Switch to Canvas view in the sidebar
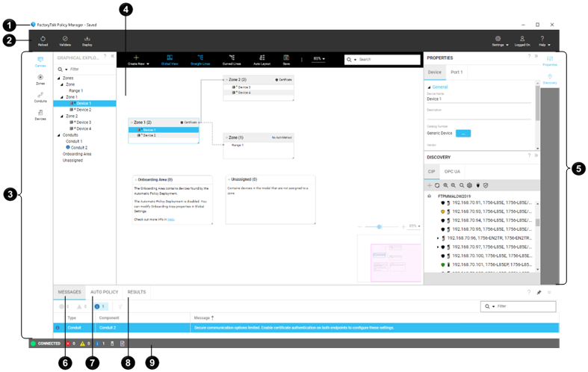Viewport: 588px width, 372px height. click(x=40, y=62)
